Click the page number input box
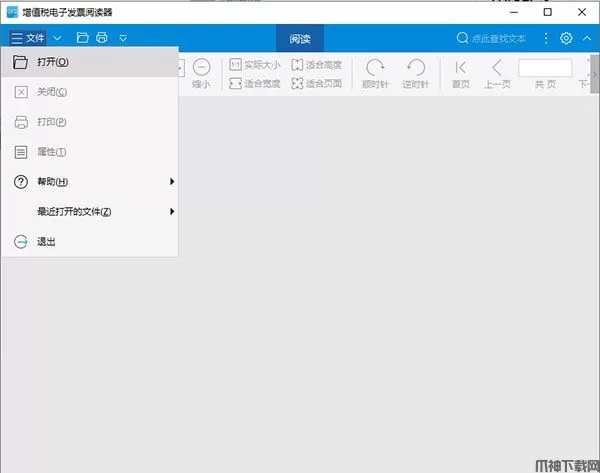Viewport: 600px width, 473px height. (x=545, y=68)
